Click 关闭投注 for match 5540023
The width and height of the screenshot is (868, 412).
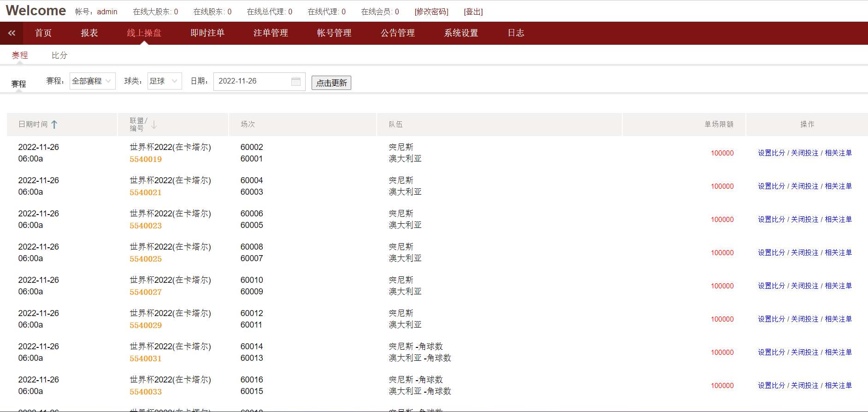point(804,220)
